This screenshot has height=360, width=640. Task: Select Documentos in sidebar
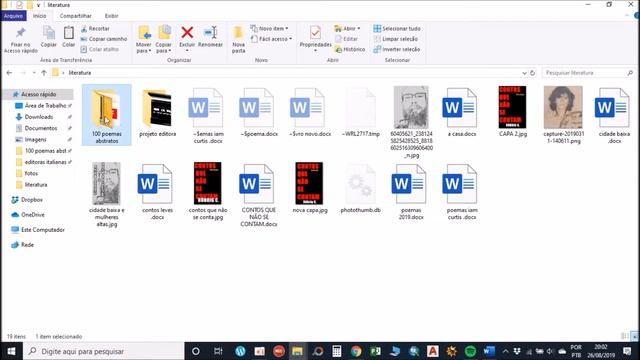40,128
